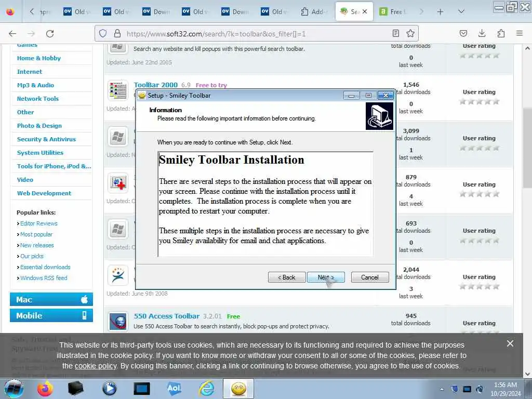The image size is (532, 399).
Task: Switch to the Free tab
Action: 394,12
